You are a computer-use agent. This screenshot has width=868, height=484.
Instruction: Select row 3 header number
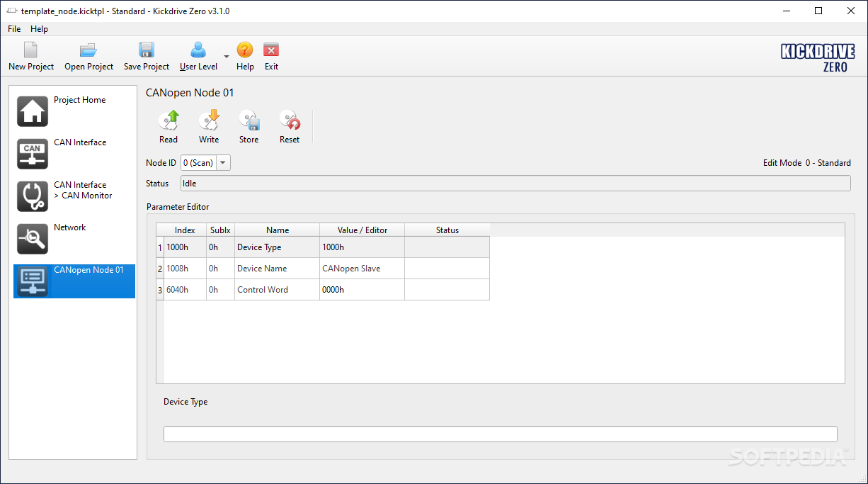160,290
